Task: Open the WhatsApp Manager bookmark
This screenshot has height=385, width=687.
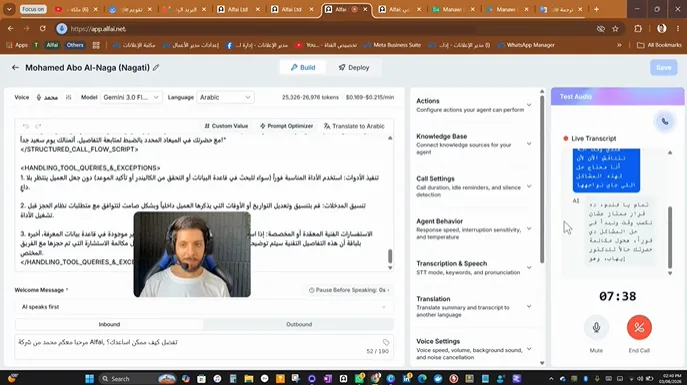Action: pos(526,45)
